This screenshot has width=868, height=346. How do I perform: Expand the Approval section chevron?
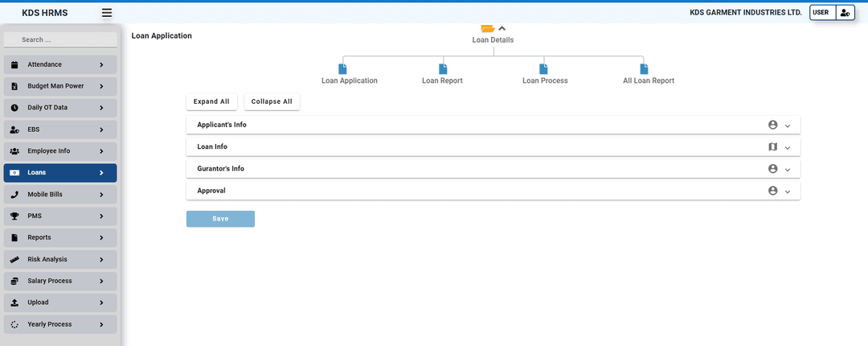(x=788, y=192)
